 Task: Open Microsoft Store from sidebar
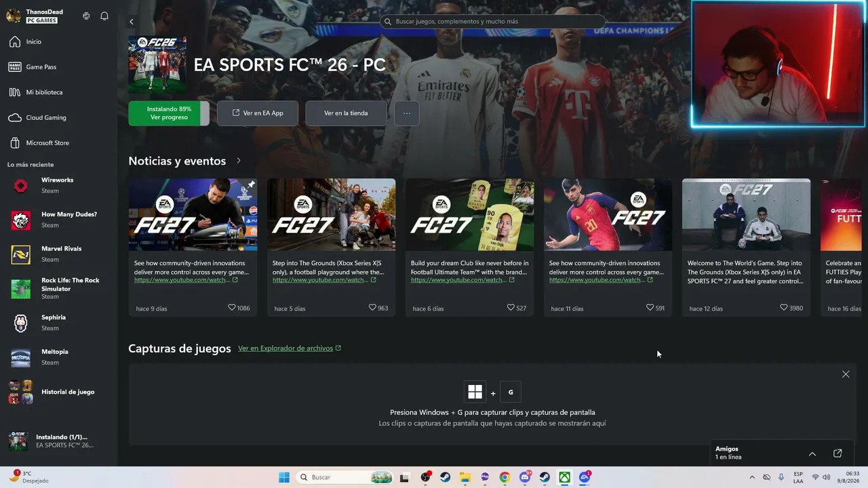58,143
